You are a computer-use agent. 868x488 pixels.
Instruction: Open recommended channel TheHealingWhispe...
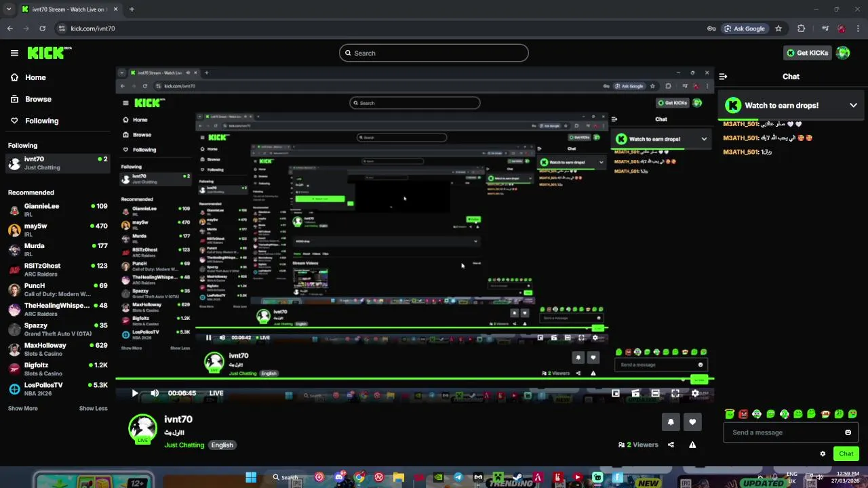[58, 309]
